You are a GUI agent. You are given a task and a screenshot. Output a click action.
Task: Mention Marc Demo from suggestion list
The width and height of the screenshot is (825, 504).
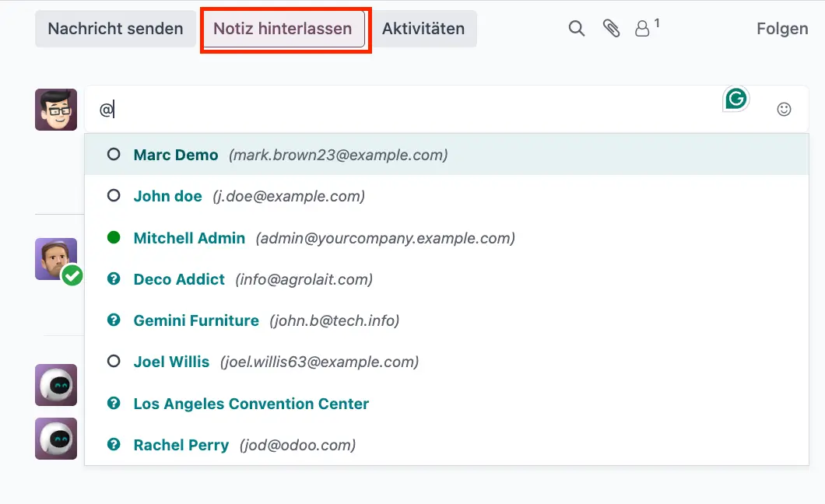click(x=176, y=155)
